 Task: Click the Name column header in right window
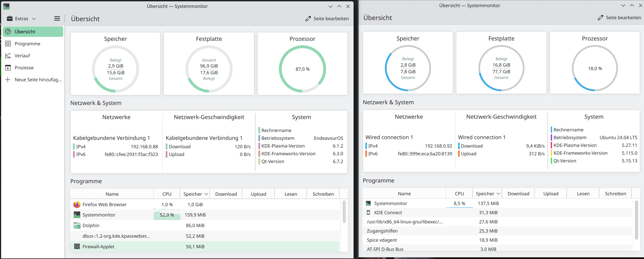(x=404, y=194)
